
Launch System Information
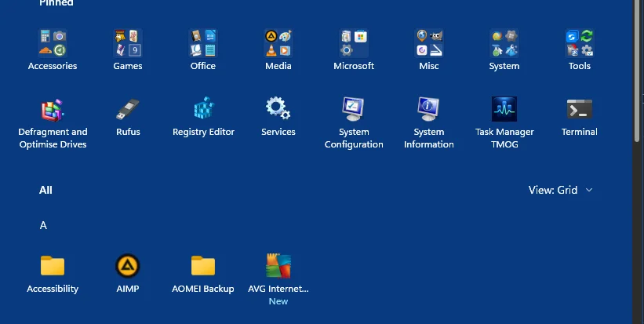pos(429,123)
